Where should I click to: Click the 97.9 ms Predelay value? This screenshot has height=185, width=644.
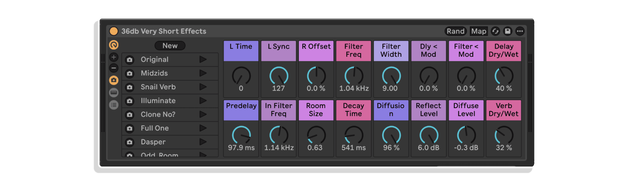241,148
